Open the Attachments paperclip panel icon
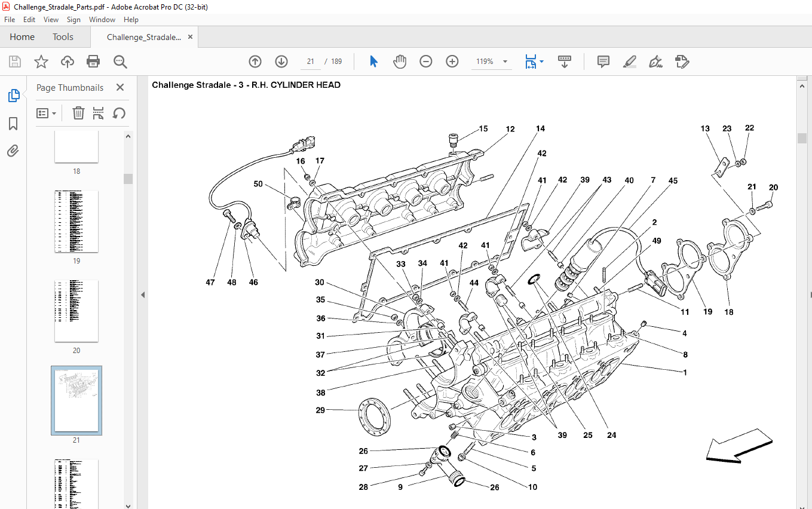This screenshot has width=812, height=509. (x=13, y=151)
